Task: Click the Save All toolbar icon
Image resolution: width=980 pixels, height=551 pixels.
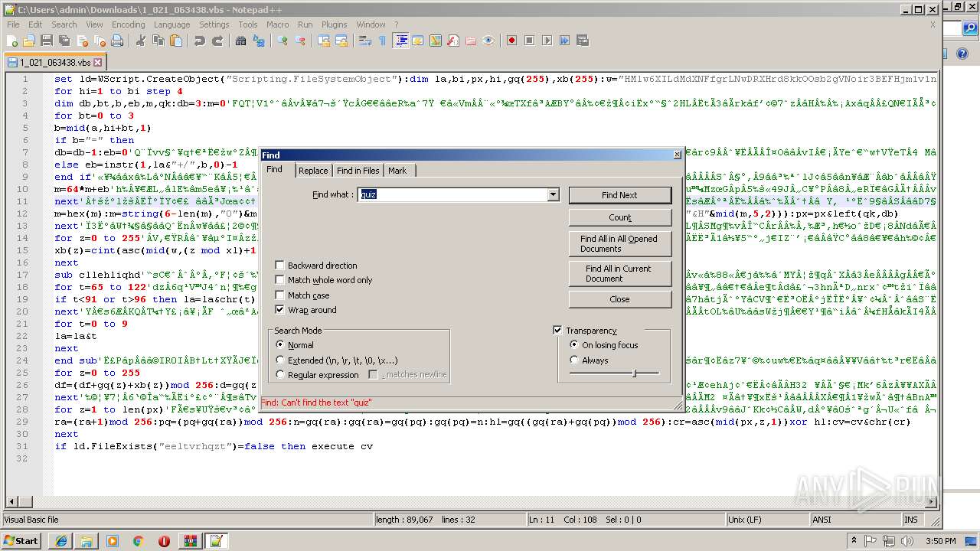Action: point(63,41)
